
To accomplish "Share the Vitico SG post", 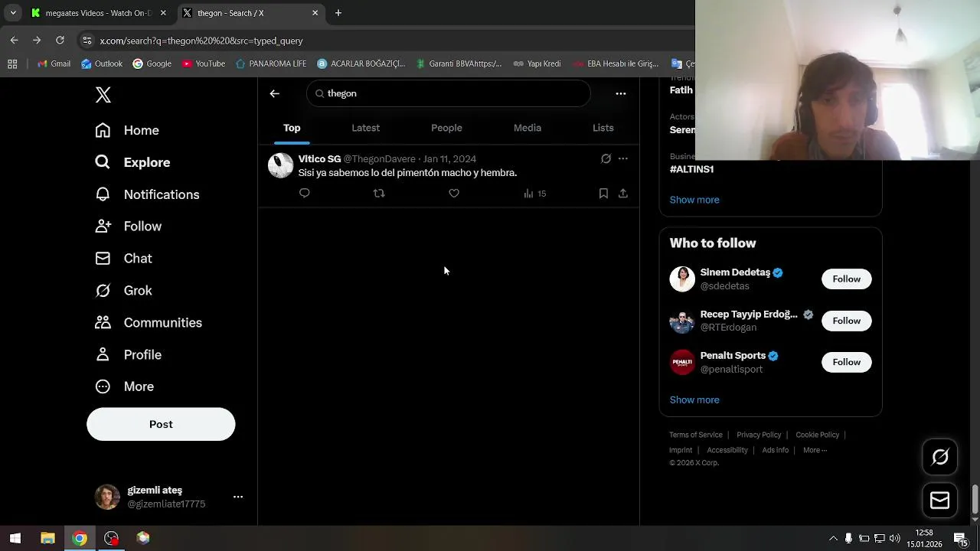I will (623, 194).
